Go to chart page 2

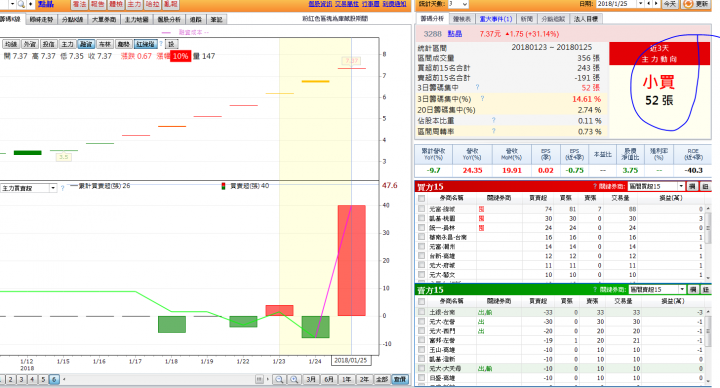pyautogui.click(x=10, y=379)
